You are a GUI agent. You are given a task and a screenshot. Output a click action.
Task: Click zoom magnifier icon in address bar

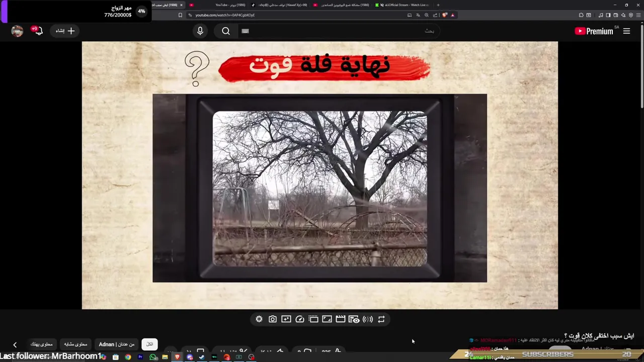[x=427, y=15]
